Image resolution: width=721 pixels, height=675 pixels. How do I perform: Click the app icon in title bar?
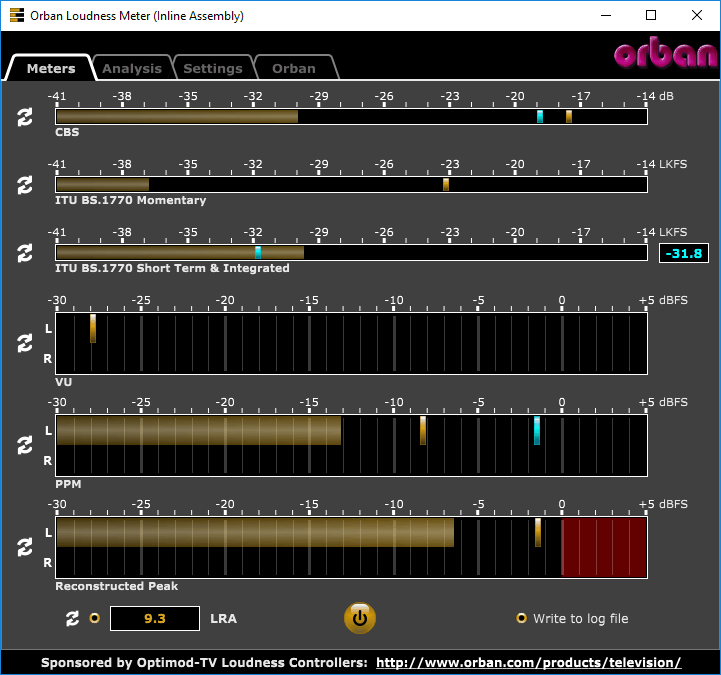click(x=17, y=15)
